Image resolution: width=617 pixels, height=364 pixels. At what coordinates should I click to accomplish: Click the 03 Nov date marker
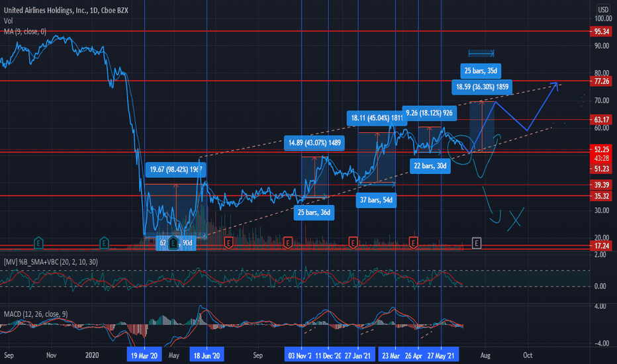tap(299, 355)
